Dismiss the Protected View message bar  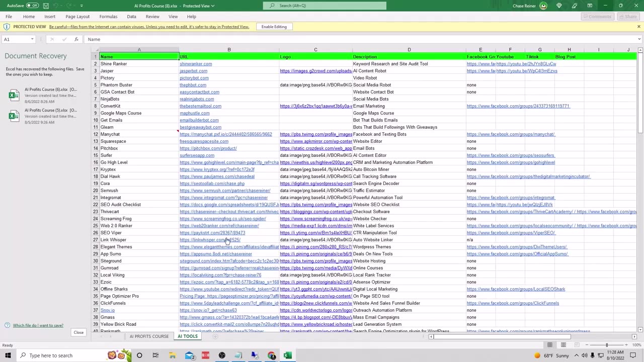click(x=638, y=27)
